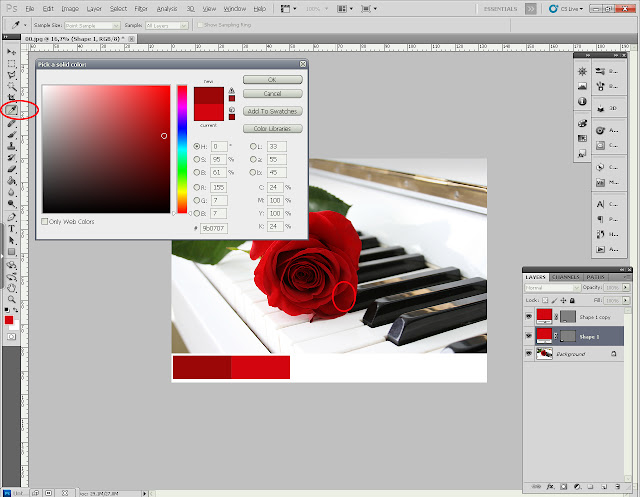Select the Lasso tool
640x497 pixels.
click(11, 75)
